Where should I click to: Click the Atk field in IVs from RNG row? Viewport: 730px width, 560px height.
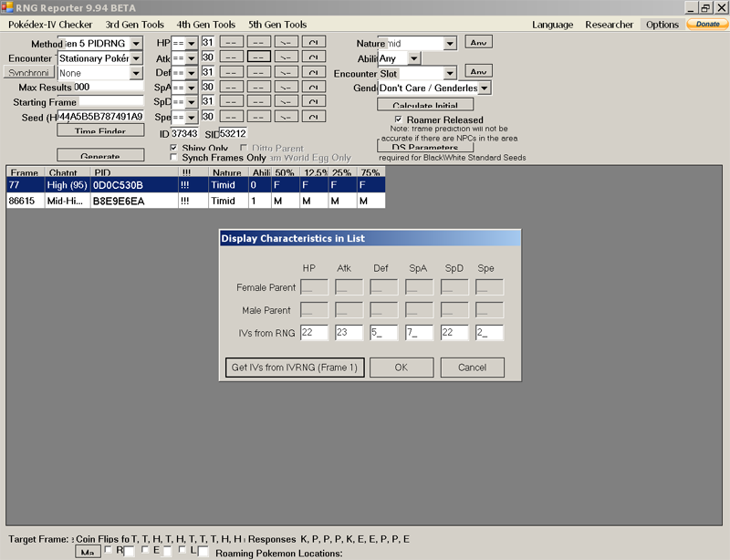tap(349, 332)
